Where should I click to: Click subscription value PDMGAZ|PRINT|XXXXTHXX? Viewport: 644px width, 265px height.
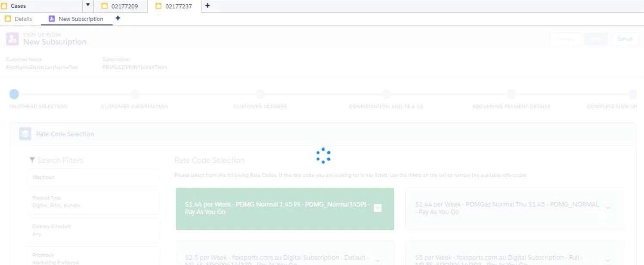[135, 68]
